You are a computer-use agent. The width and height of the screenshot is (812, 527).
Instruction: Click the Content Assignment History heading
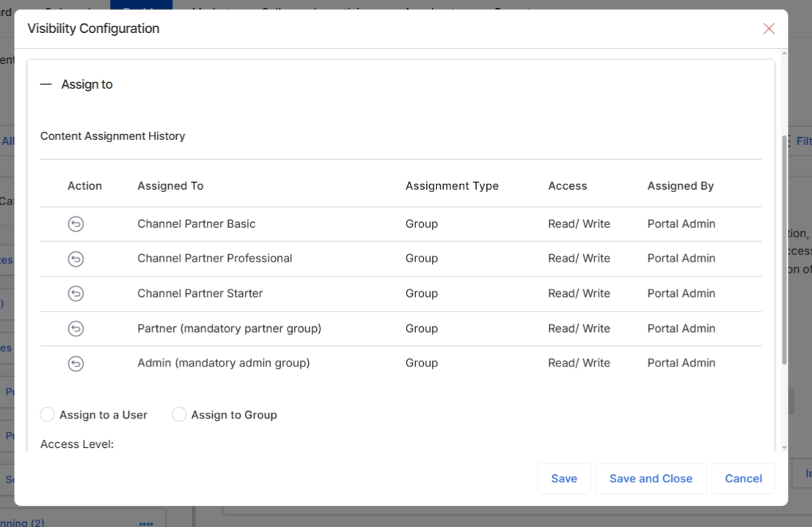click(x=112, y=136)
